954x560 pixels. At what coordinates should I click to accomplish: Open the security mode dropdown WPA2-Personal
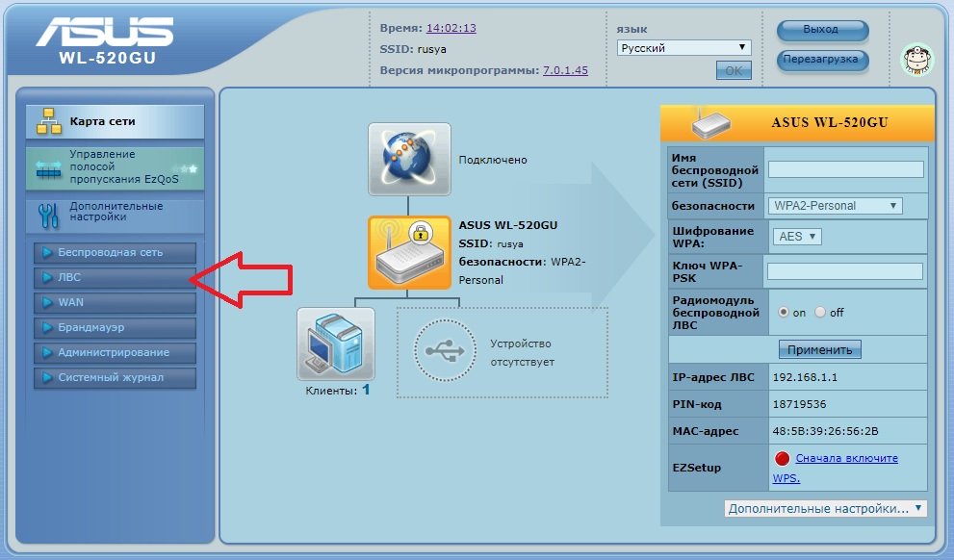(835, 206)
